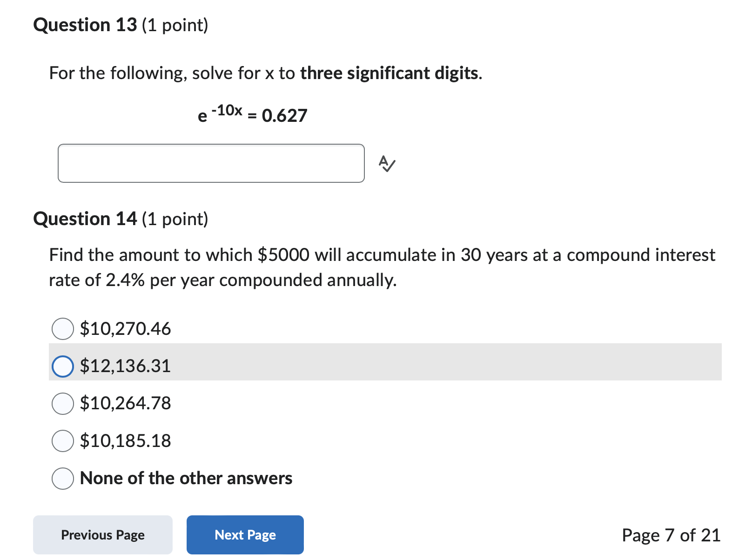
Task: Click the (1 point) label next to Question 14
Action: click(176, 219)
